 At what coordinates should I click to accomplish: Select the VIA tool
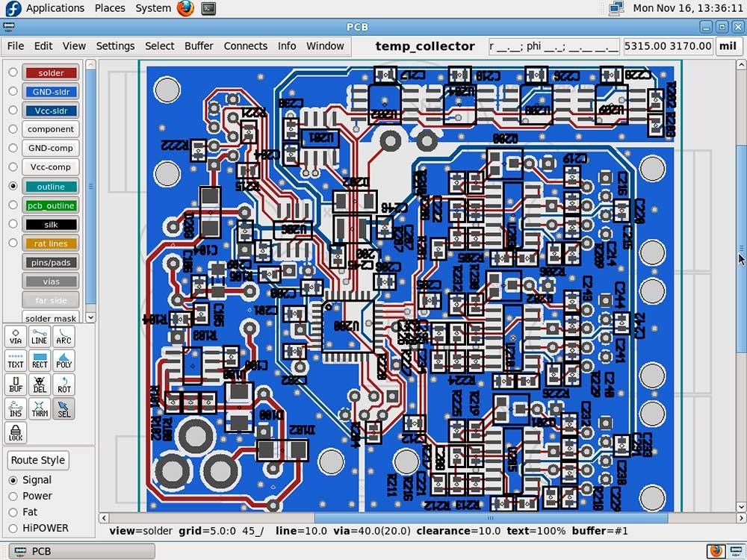[15, 336]
